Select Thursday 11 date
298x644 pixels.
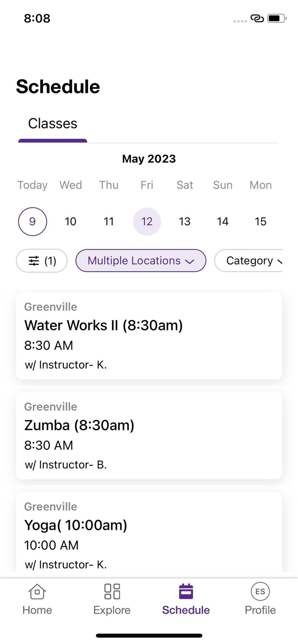point(109,222)
